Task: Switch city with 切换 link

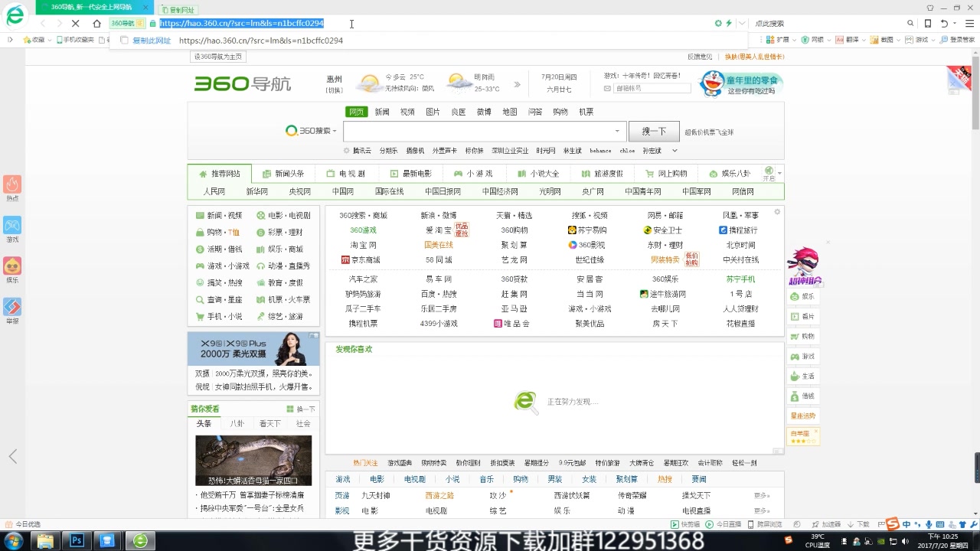Action: [x=334, y=90]
